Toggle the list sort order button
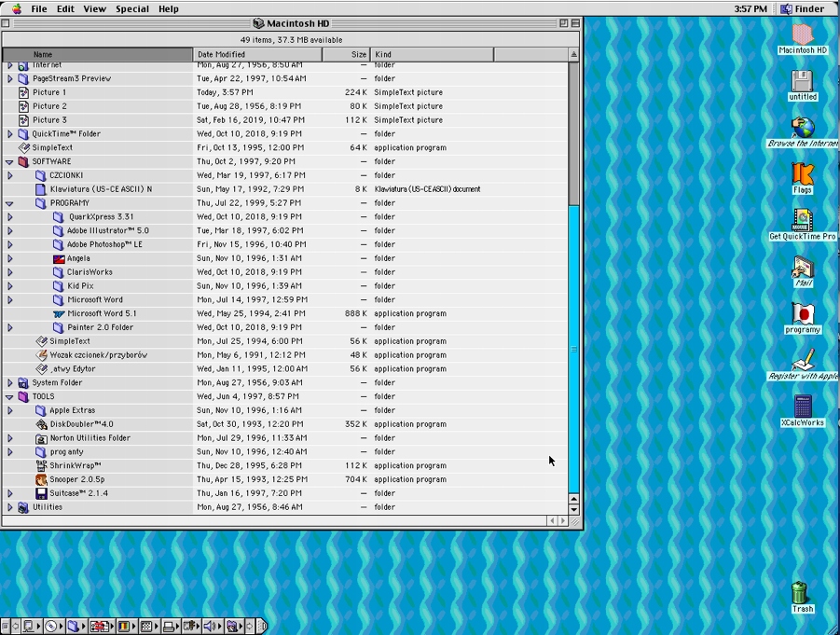 click(x=573, y=54)
